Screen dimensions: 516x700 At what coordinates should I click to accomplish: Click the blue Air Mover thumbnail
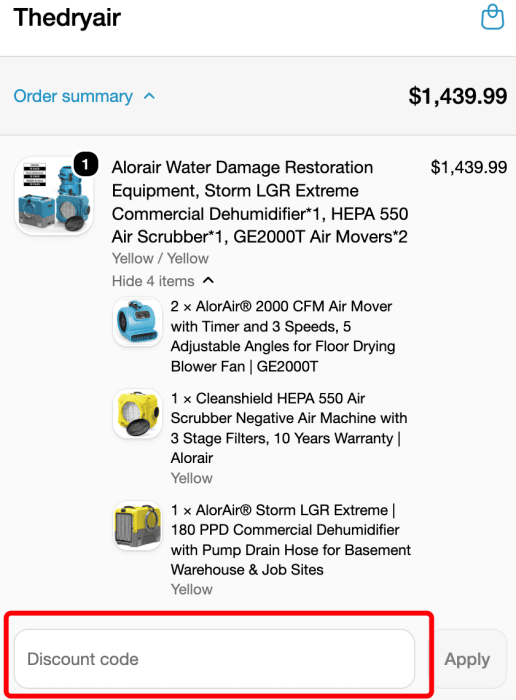coord(137,322)
